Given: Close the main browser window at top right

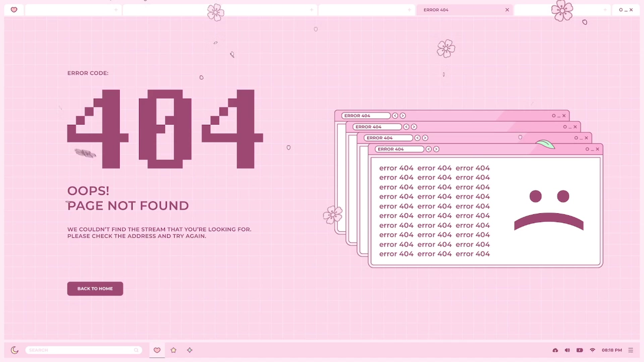Looking at the screenshot, I should point(631,10).
